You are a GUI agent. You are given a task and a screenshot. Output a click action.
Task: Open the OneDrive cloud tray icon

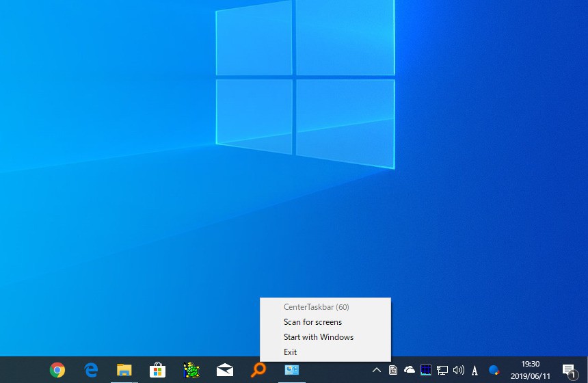tap(410, 370)
